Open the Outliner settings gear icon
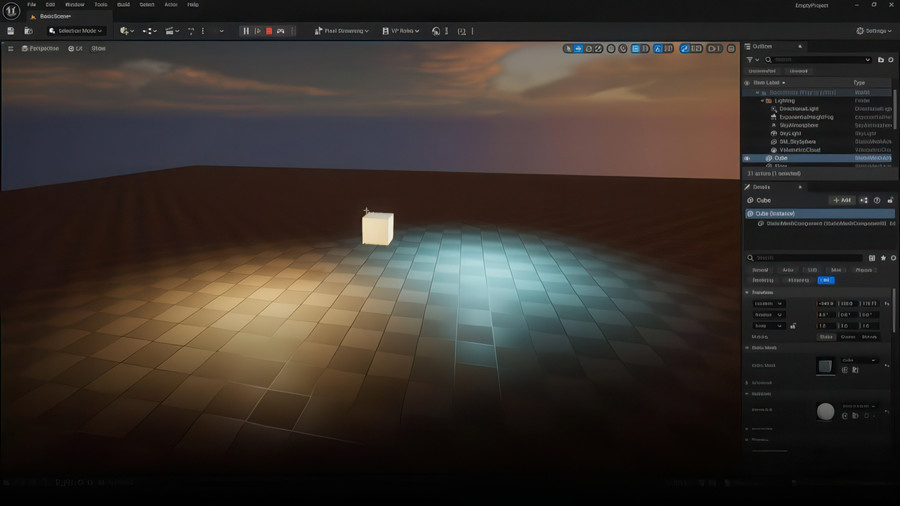Viewport: 900px width, 506px height. 891,60
